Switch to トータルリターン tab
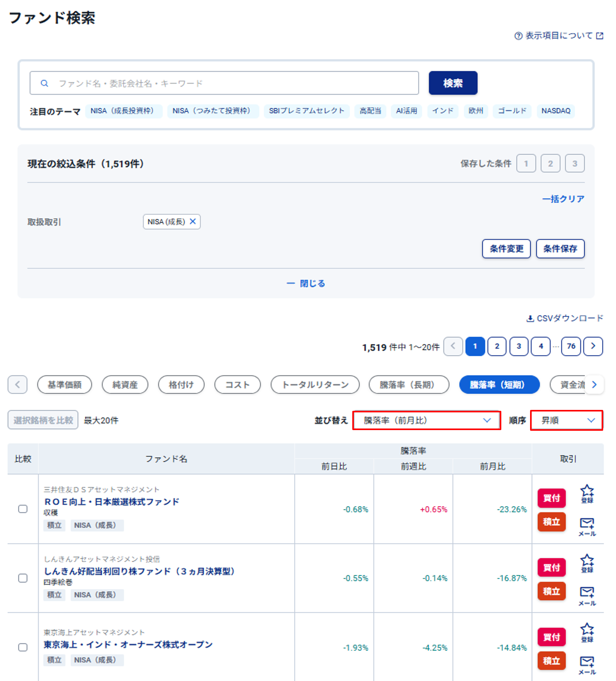The width and height of the screenshot is (616, 681). click(315, 385)
